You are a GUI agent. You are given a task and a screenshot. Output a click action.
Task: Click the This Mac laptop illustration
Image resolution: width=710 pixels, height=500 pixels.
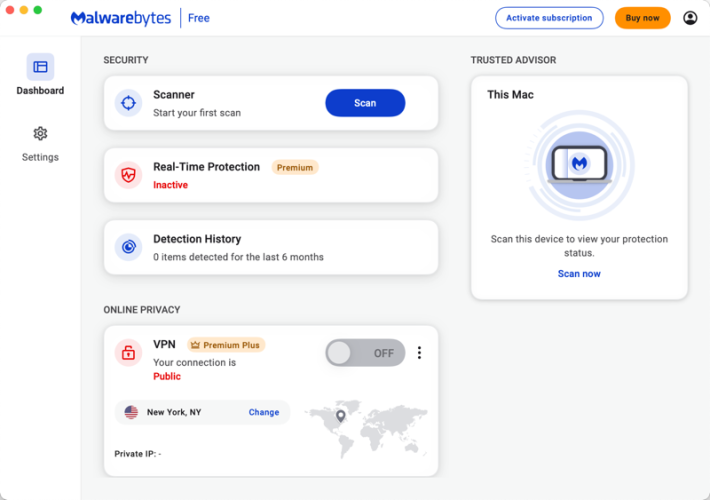[x=580, y=165]
